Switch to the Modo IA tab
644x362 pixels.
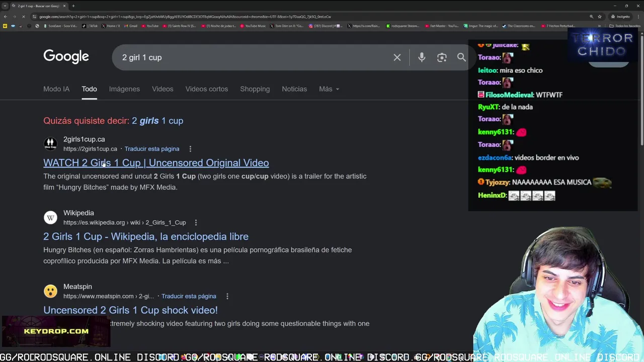[56, 89]
